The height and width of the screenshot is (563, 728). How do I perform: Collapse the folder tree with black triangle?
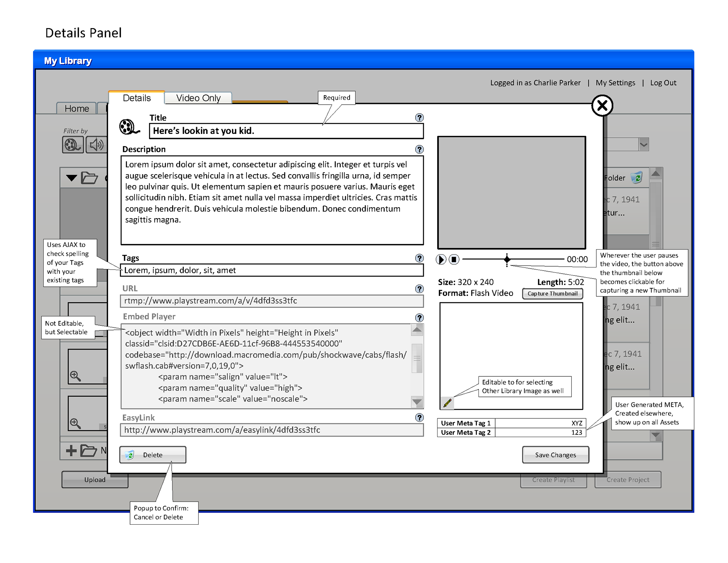[71, 178]
